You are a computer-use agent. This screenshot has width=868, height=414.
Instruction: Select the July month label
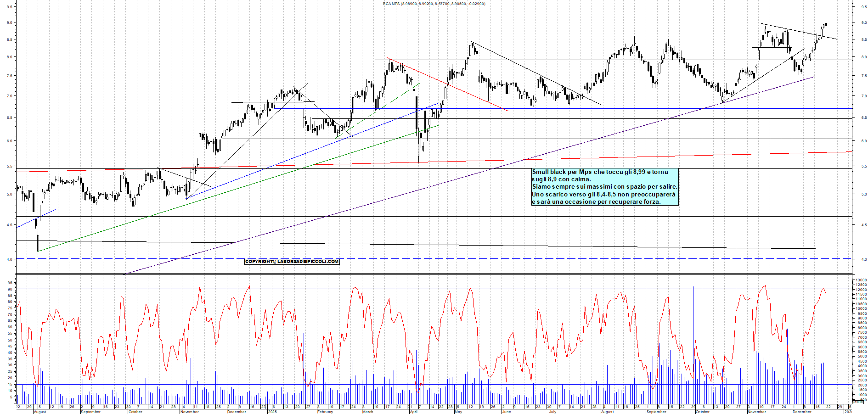coord(552,412)
